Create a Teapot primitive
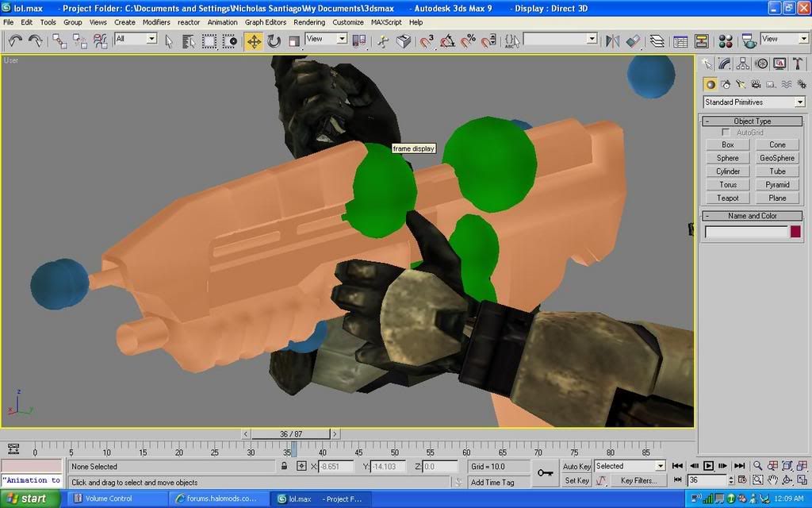The height and width of the screenshot is (508, 812). pos(728,198)
